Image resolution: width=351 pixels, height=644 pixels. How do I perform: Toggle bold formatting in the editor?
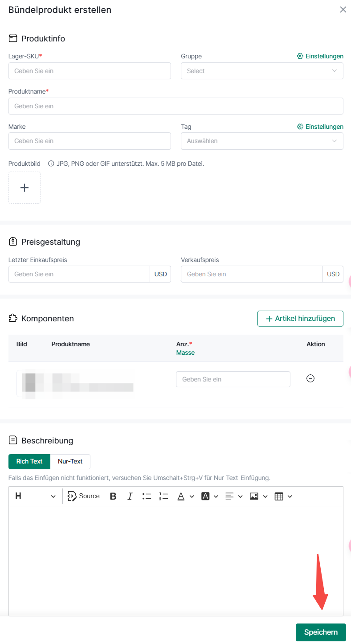click(x=113, y=496)
